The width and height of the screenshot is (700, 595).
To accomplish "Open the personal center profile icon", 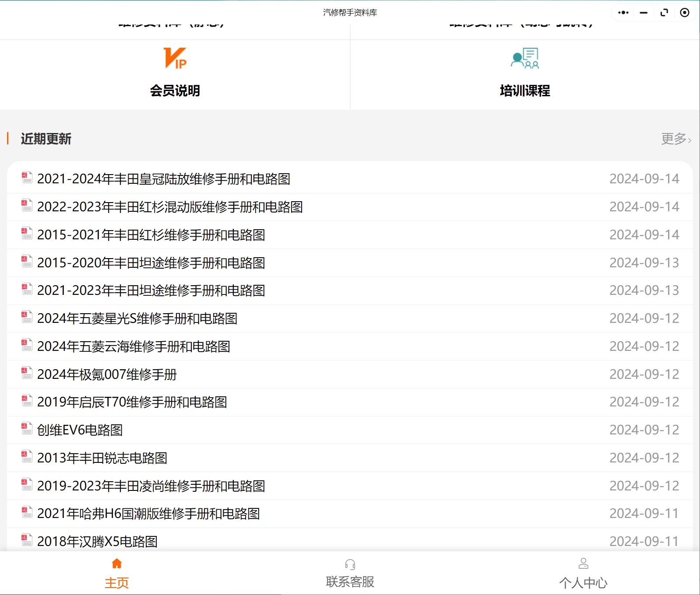I will click(583, 563).
